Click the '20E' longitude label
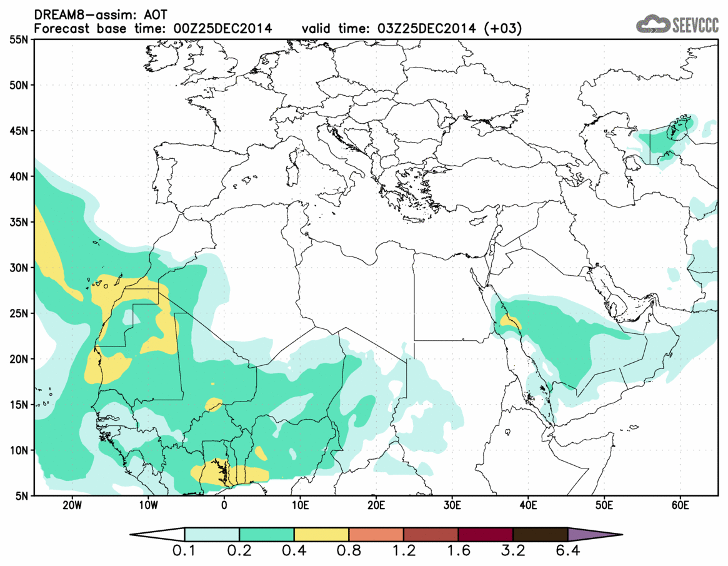The image size is (728, 566). [376, 505]
